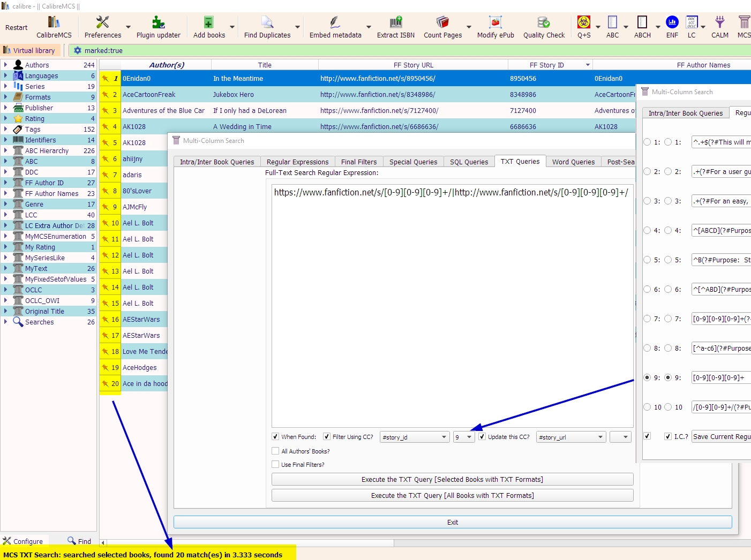The width and height of the screenshot is (751, 560).
Task: Click the Restart toolbar button
Action: (16, 27)
